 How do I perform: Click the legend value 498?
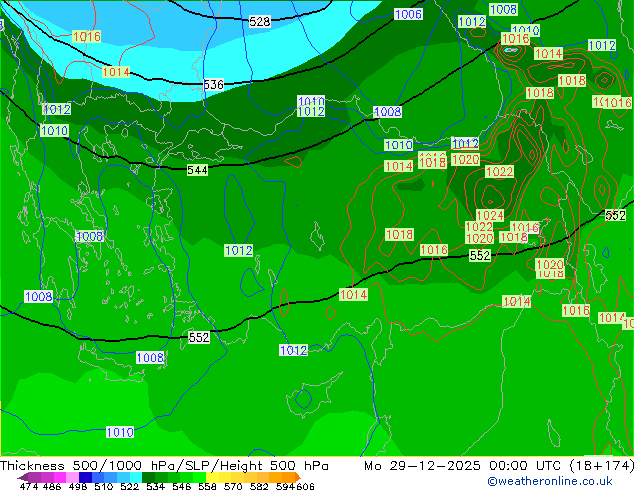click(78, 486)
